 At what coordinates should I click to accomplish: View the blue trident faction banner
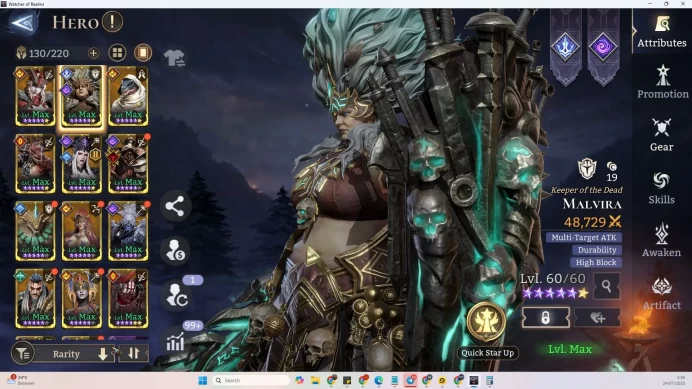point(566,46)
